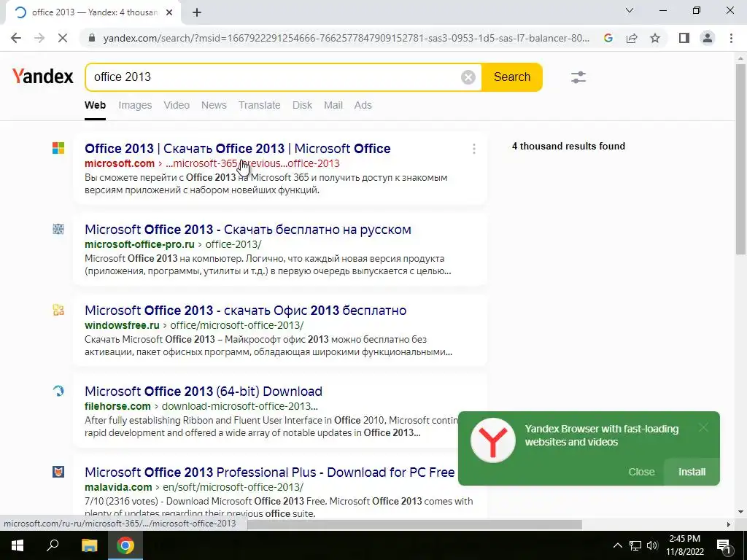The width and height of the screenshot is (747, 560).
Task: Open the Disk tab
Action: pyautogui.click(x=303, y=105)
